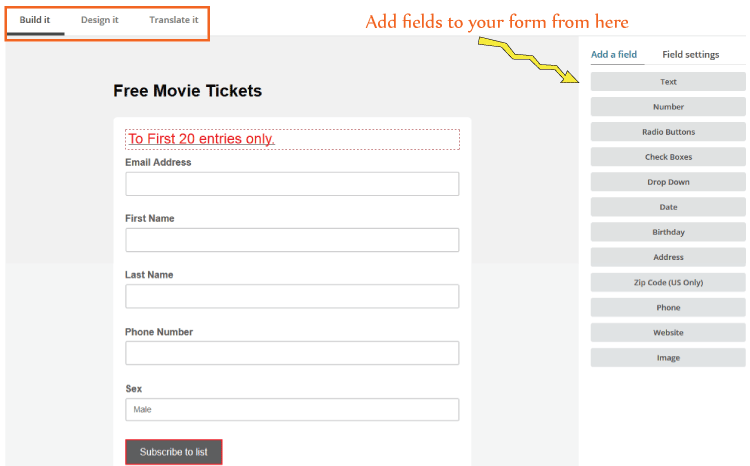This screenshot has height=466, width=750.
Task: Add a Radio Buttons field
Action: point(668,132)
